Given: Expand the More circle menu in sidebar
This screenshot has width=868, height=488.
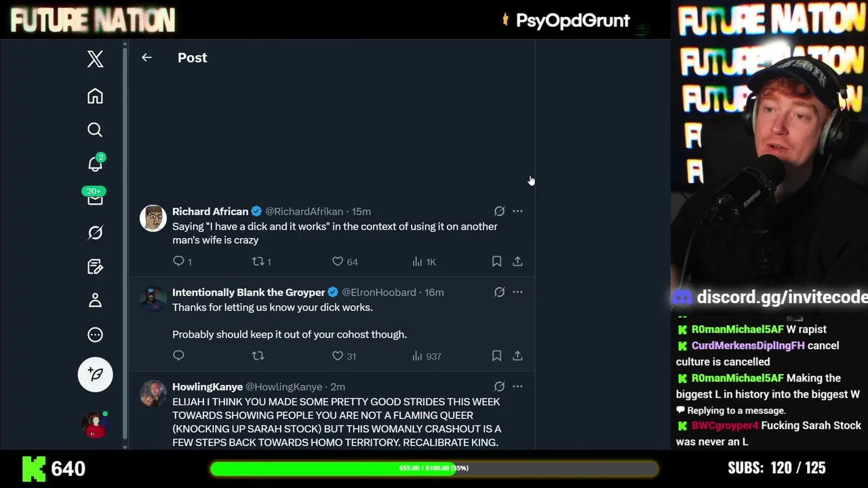Looking at the screenshot, I should [95, 334].
